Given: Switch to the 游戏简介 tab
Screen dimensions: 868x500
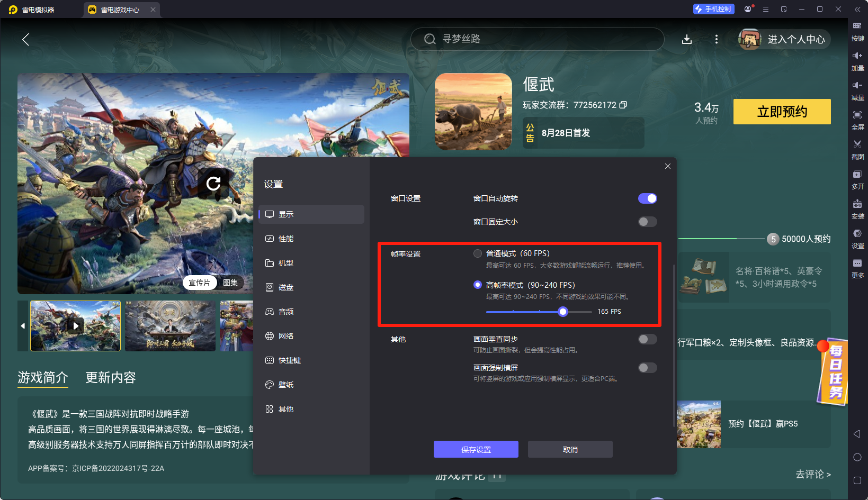Looking at the screenshot, I should tap(43, 377).
